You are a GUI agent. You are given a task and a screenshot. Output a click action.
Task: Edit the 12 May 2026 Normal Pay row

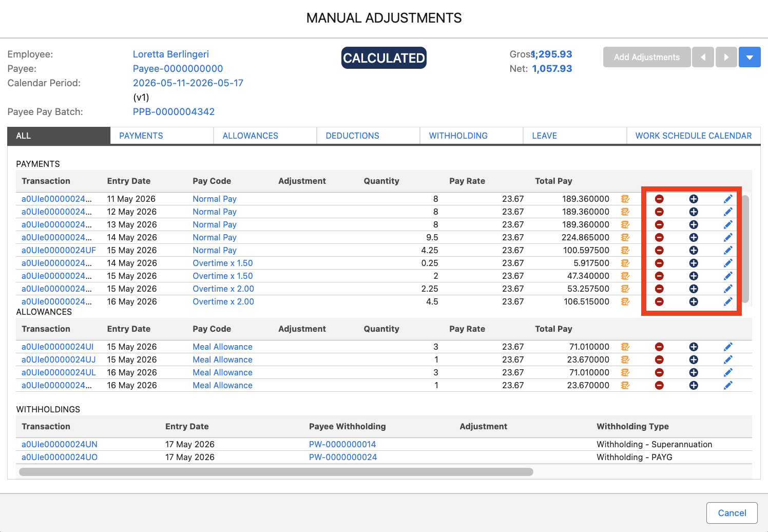[728, 212]
